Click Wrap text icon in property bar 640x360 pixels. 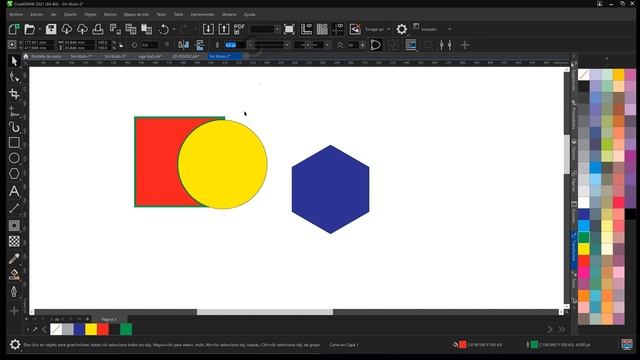(411, 45)
